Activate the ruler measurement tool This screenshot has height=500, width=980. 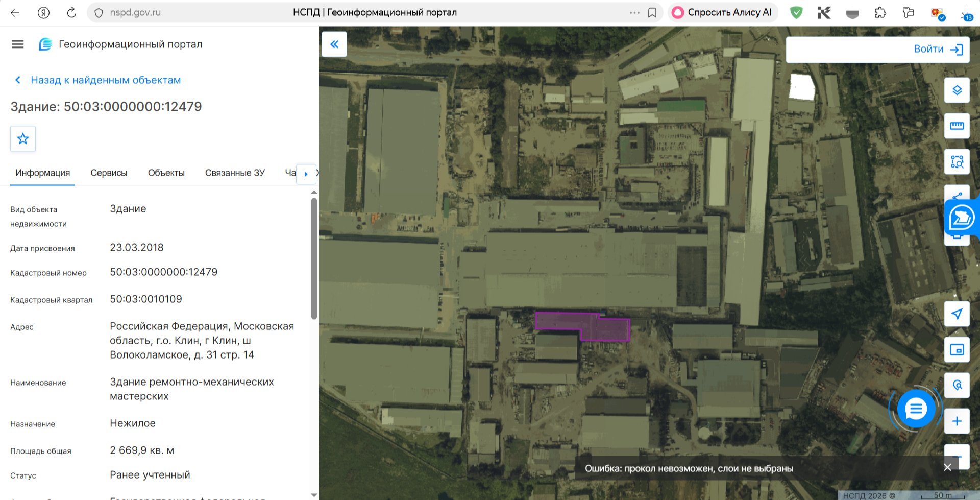957,126
